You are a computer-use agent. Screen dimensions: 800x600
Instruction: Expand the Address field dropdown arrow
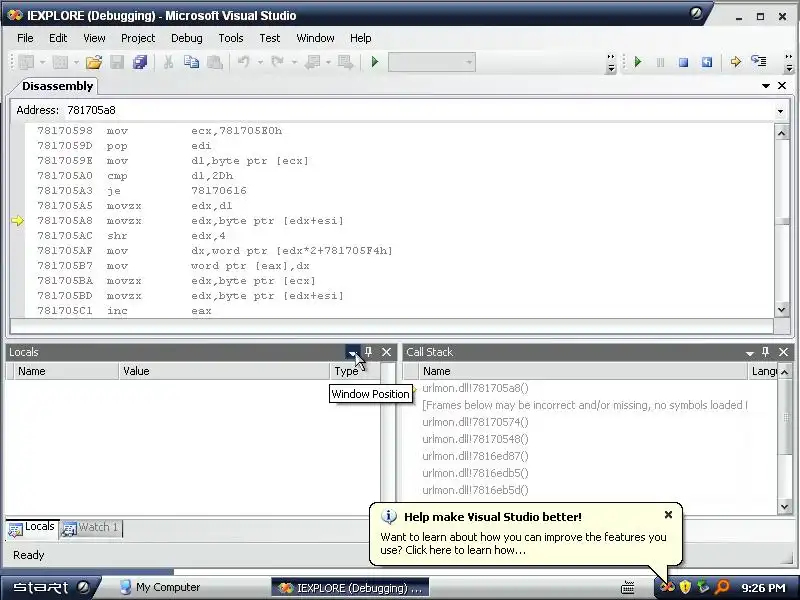point(780,111)
